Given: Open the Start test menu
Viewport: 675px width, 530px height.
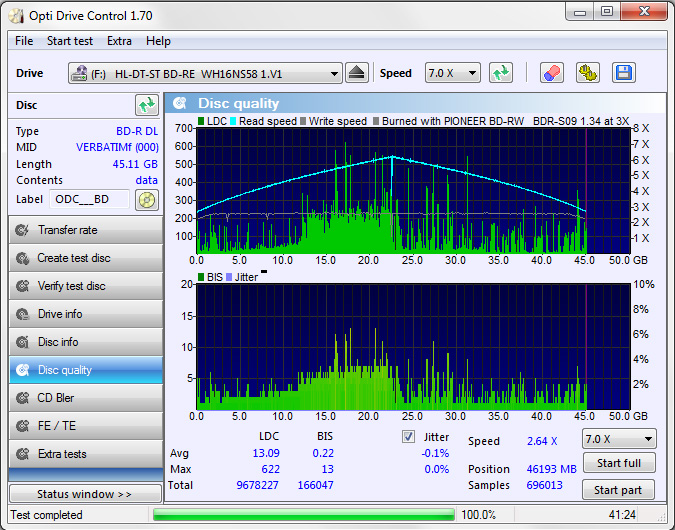Looking at the screenshot, I should tap(70, 41).
